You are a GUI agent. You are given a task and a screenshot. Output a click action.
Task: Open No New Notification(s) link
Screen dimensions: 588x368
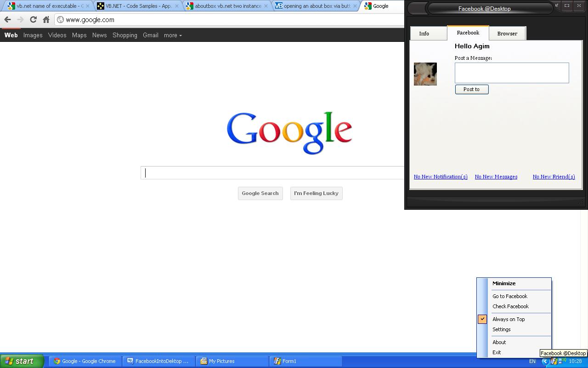coord(441,177)
